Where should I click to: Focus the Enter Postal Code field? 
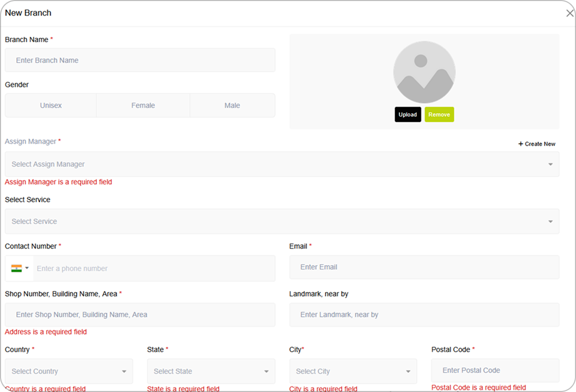pyautogui.click(x=495, y=370)
